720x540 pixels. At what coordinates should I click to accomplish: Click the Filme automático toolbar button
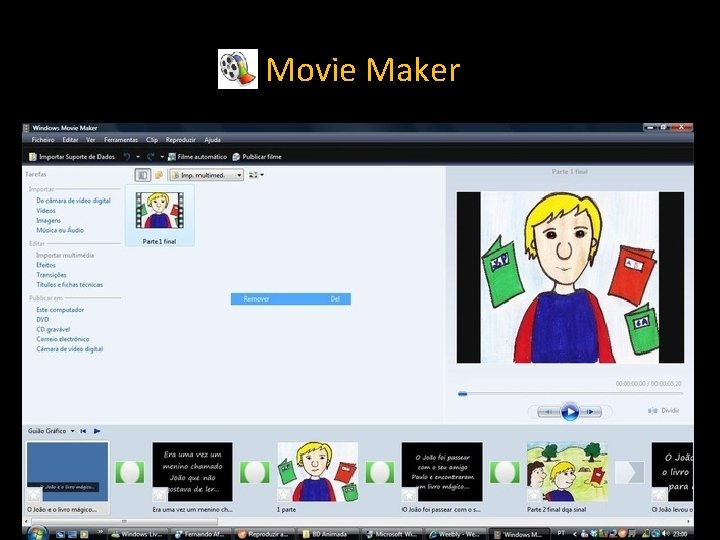[197, 157]
